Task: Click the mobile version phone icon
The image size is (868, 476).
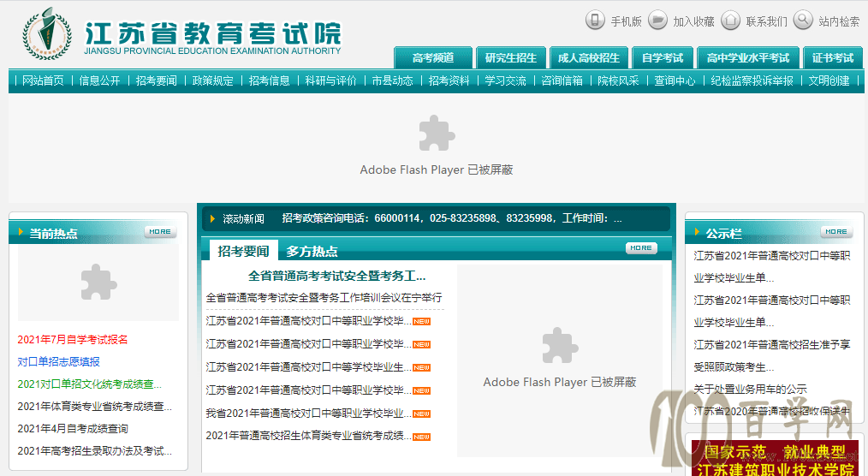Action: [x=595, y=21]
